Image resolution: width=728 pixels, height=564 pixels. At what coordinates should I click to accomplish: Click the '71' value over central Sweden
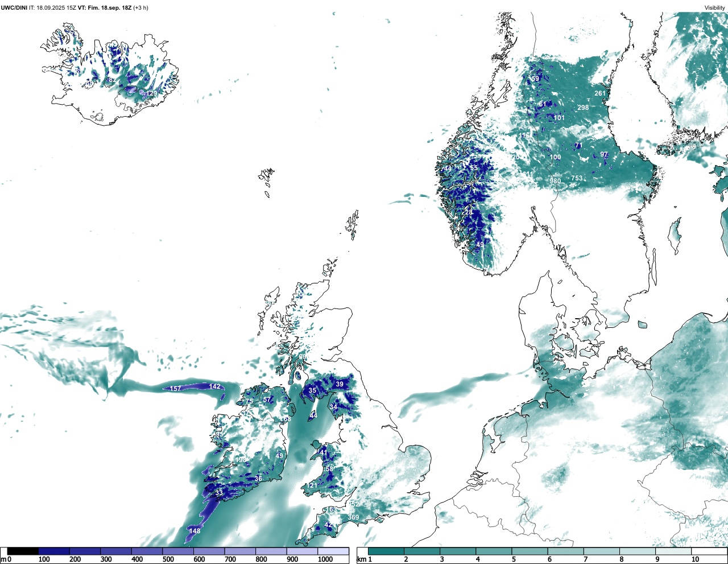[578, 146]
